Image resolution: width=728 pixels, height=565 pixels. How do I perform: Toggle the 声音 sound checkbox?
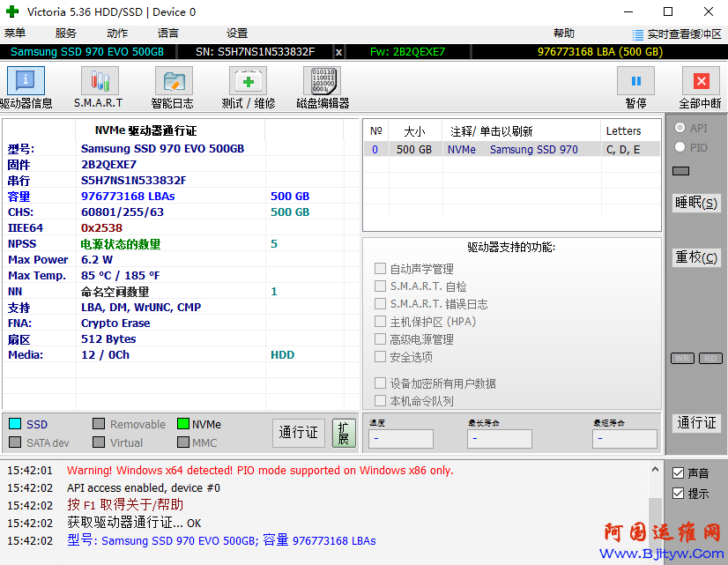(678, 473)
